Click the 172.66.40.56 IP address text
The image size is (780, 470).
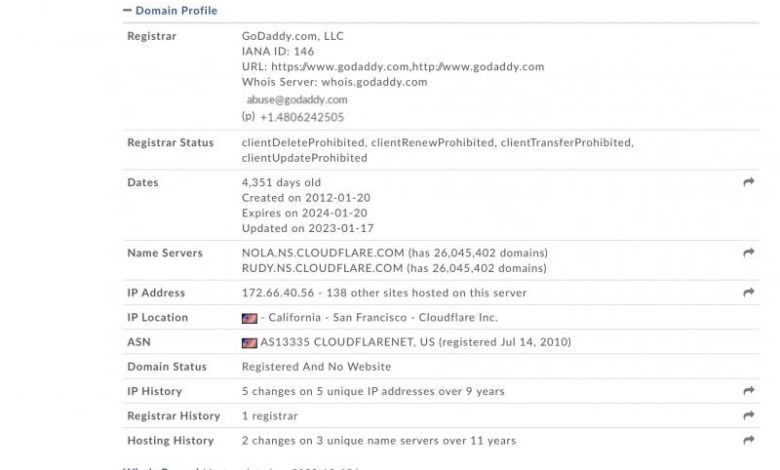point(278,293)
